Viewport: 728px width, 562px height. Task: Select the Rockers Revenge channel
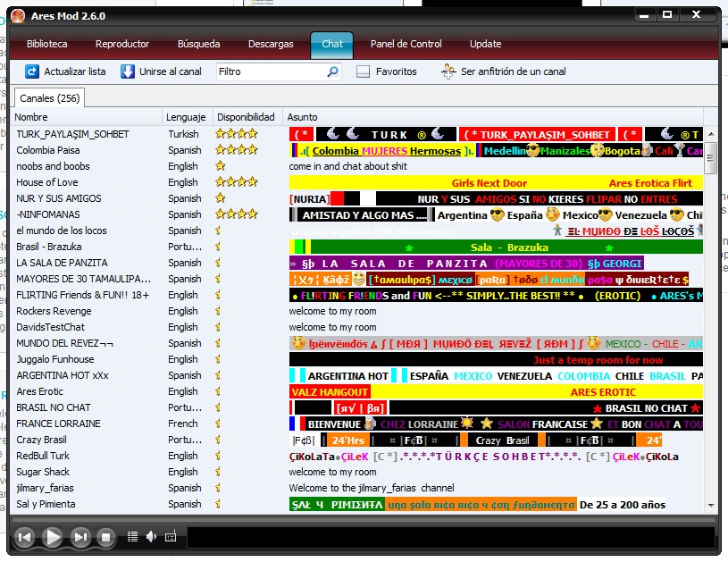[356, 311]
